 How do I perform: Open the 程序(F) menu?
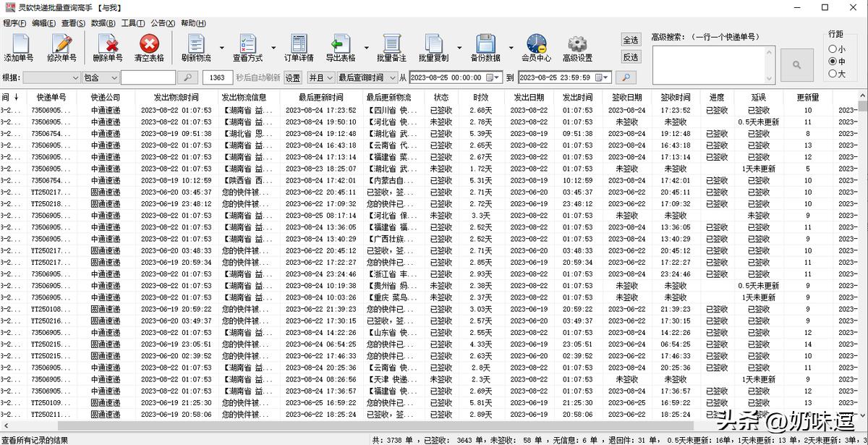coord(14,23)
